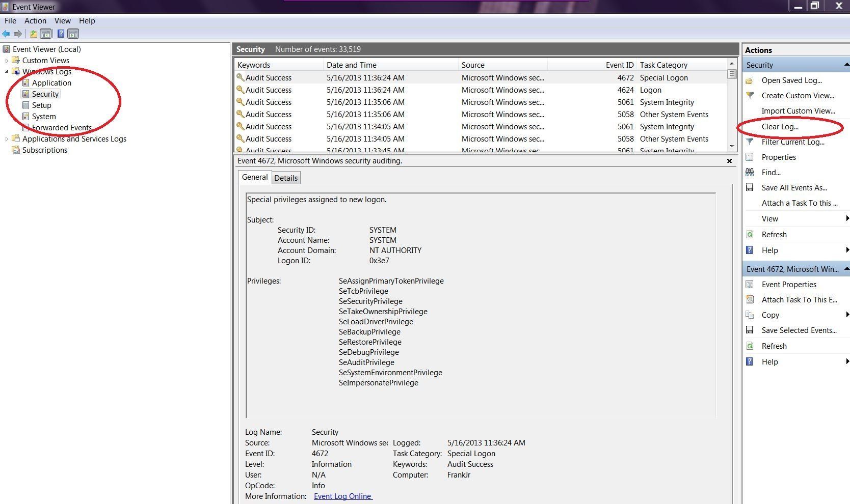
Task: Sort by the Source column header
Action: [x=503, y=65]
